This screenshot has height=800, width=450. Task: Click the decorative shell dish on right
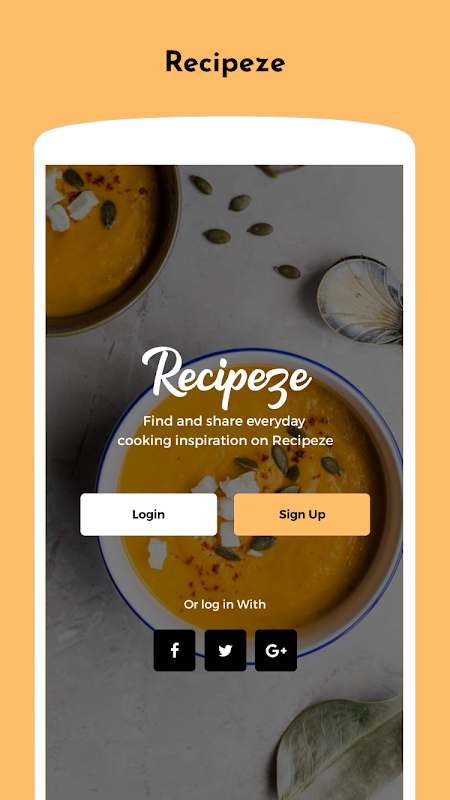(x=360, y=301)
